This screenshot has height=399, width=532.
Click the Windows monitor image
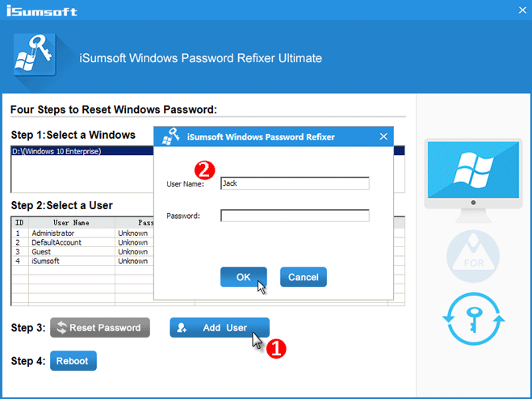click(473, 180)
